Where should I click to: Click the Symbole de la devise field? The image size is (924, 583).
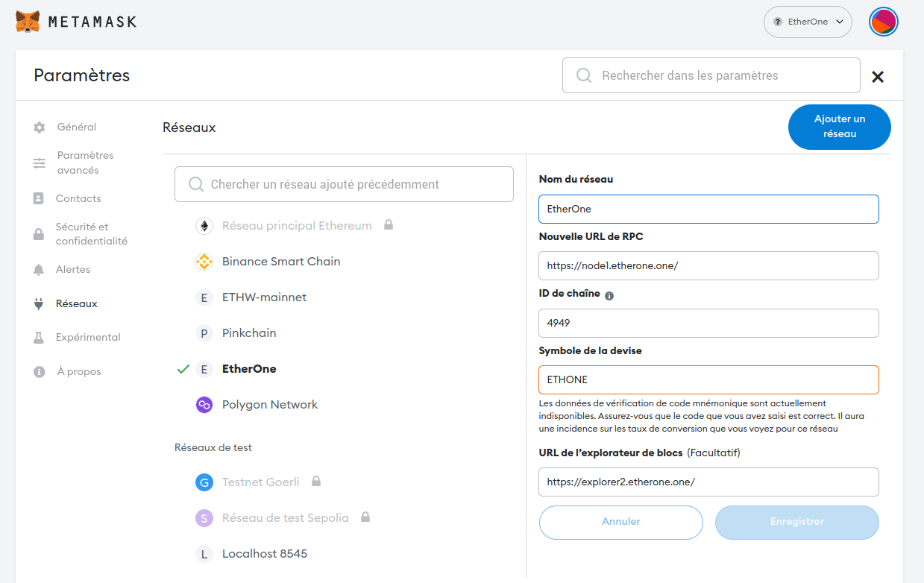(708, 379)
